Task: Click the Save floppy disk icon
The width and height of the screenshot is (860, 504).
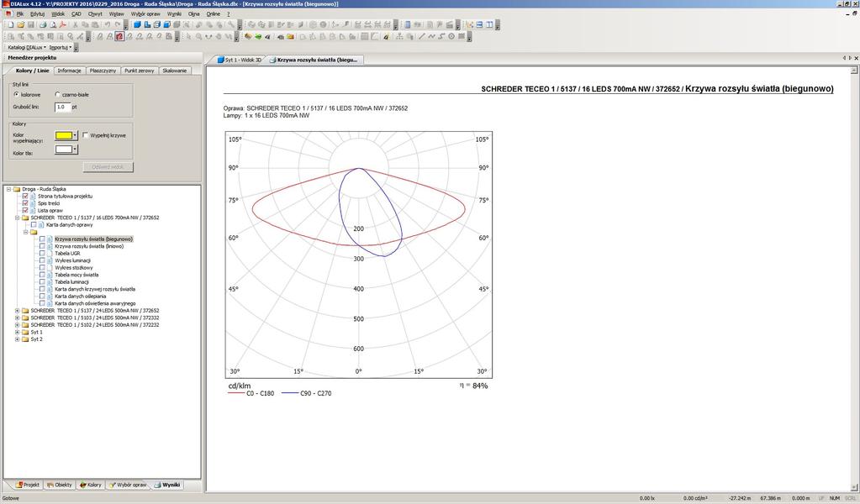Action: [31, 24]
